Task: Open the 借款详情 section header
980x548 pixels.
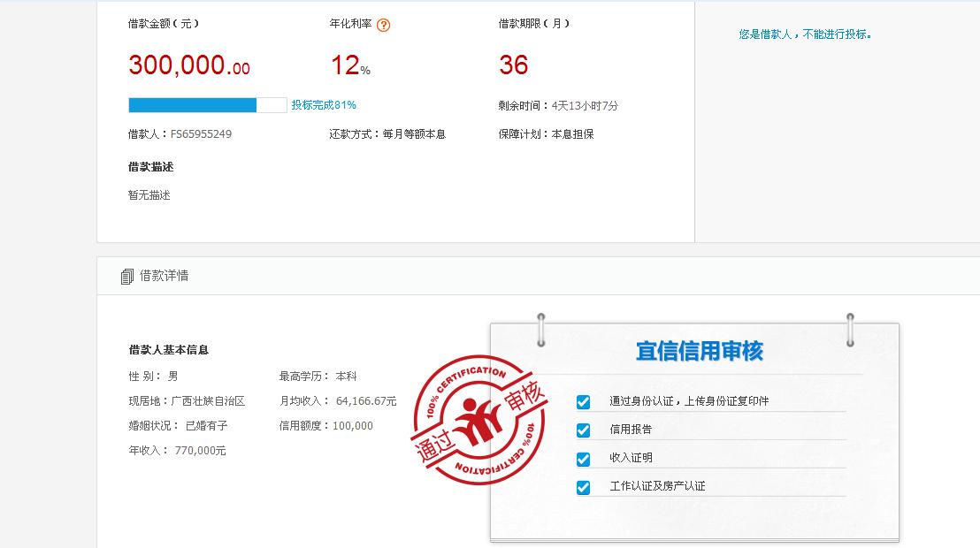Action: click(164, 276)
